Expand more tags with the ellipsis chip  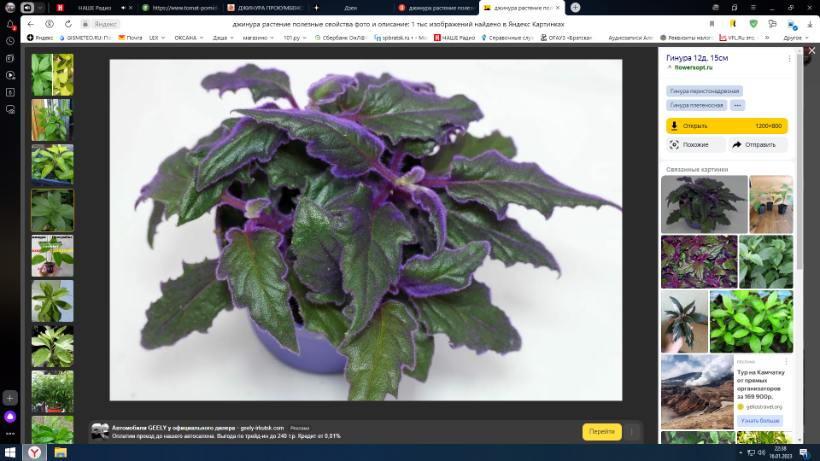click(737, 105)
